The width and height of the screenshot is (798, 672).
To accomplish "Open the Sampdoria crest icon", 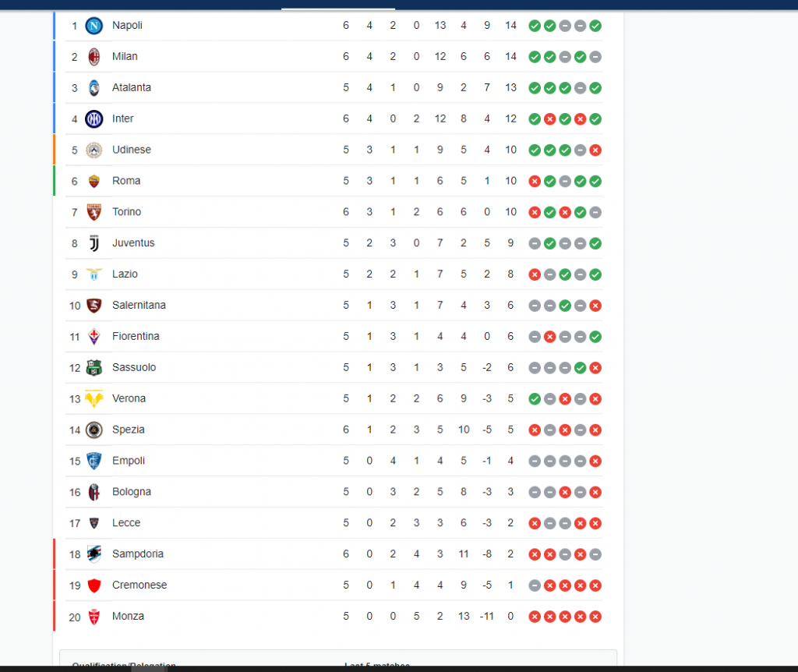I will [x=94, y=554].
